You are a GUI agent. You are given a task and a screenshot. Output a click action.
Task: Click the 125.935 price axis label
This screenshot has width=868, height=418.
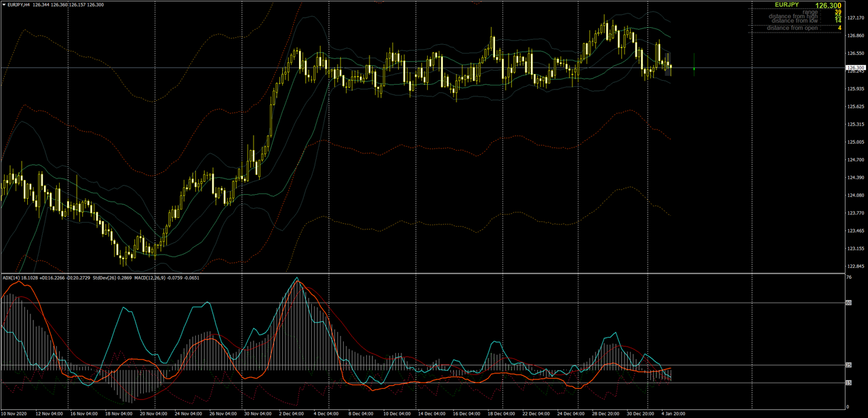[856, 89]
